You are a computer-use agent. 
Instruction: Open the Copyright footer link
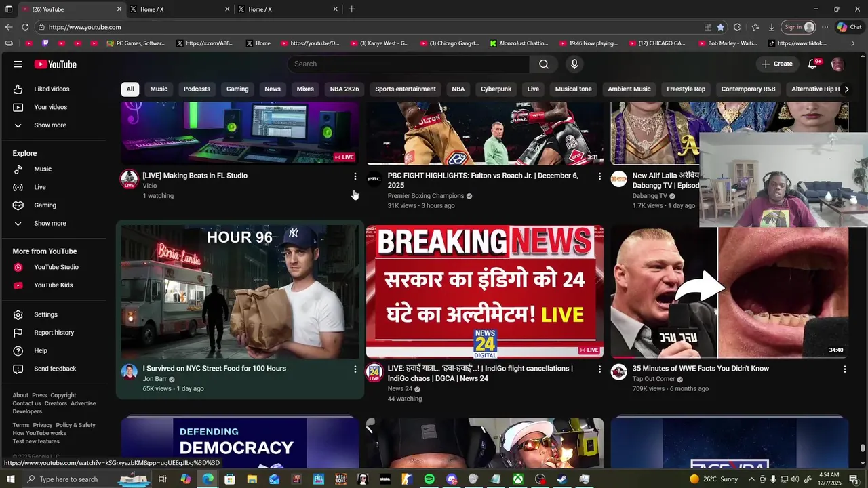tap(63, 395)
